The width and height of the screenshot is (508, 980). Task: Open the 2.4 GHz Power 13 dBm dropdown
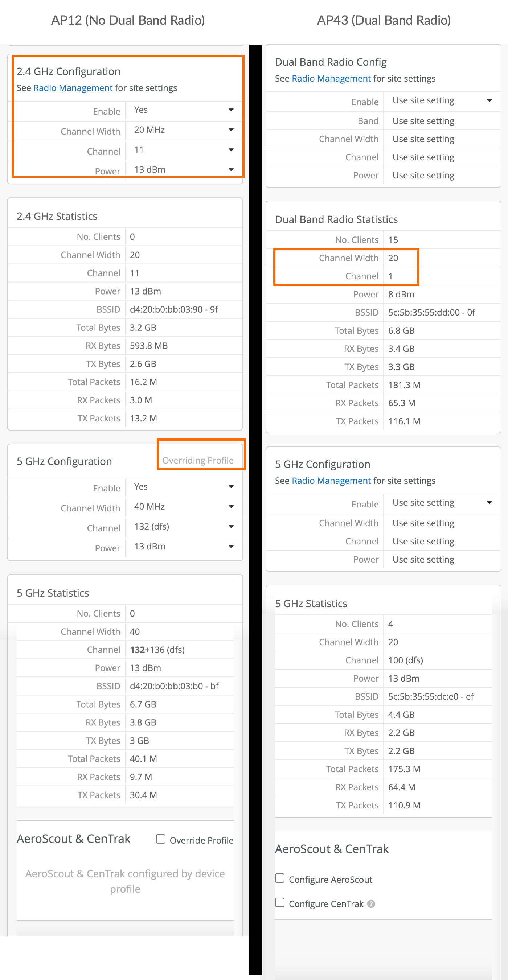coord(183,169)
